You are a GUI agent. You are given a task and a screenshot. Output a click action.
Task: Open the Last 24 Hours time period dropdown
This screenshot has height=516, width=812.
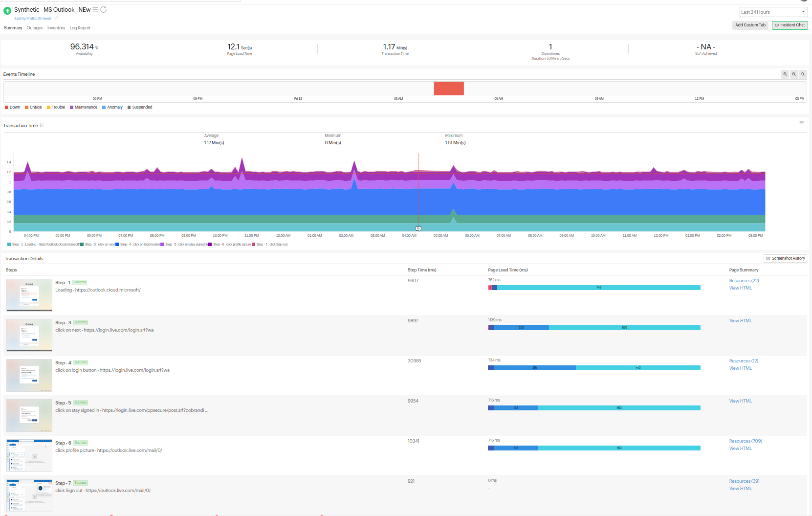[x=773, y=12]
